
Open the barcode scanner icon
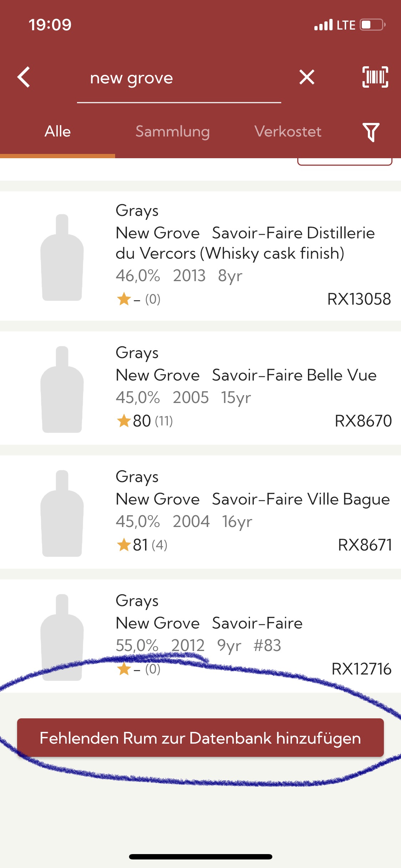coord(375,77)
